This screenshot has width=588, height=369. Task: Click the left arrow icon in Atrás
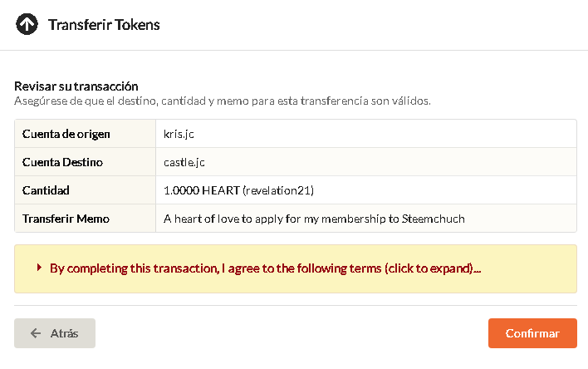(x=36, y=333)
